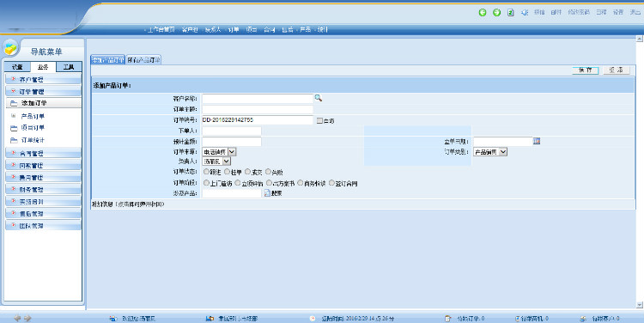Open the 订单来源 dropdown
The width and height of the screenshot is (644, 323).
(x=219, y=152)
